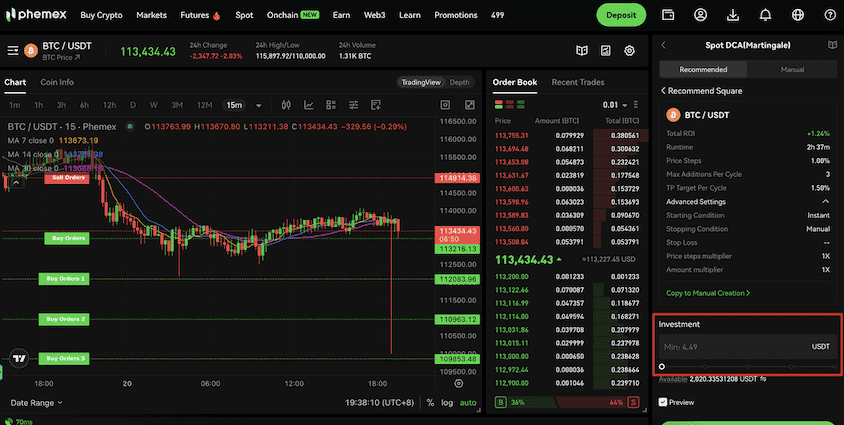
Task: Click the download app icon
Action: [733, 15]
